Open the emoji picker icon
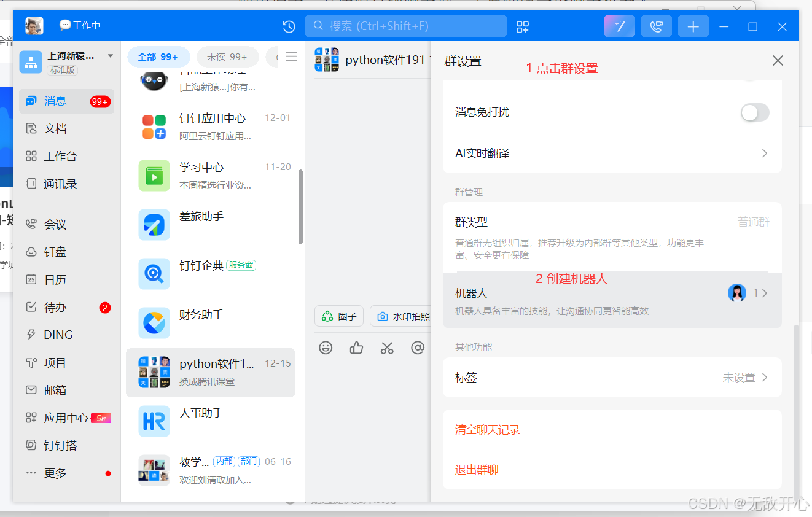Viewport: 812px width, 517px height. pos(326,348)
